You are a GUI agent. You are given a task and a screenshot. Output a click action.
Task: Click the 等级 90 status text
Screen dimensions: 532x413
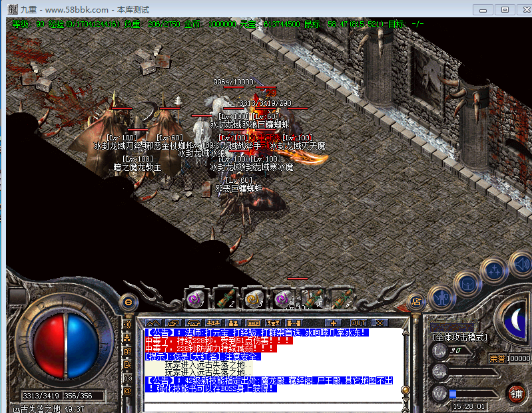[28, 24]
